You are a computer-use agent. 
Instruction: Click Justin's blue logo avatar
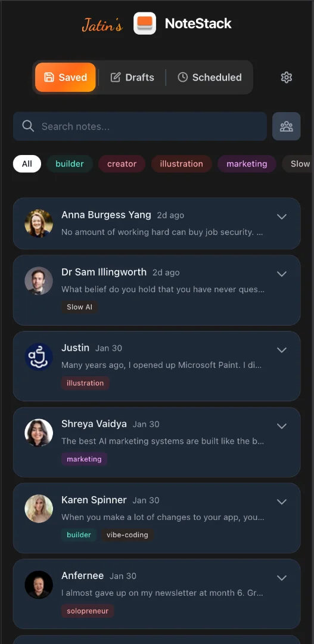pyautogui.click(x=39, y=357)
